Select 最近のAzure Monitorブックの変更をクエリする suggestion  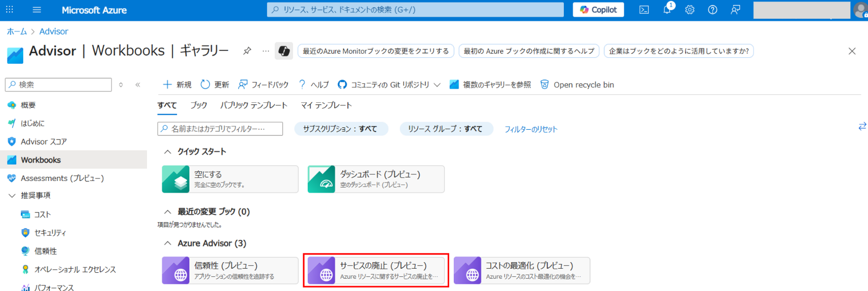click(376, 51)
